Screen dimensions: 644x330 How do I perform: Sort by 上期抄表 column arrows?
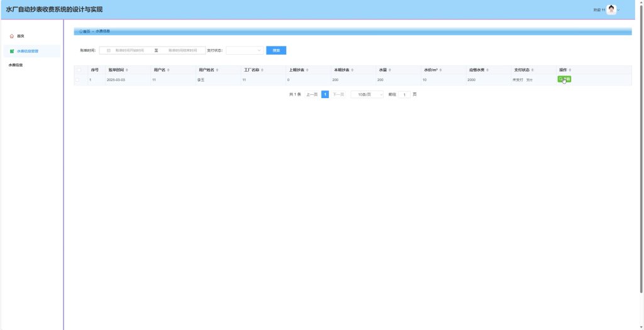(307, 70)
